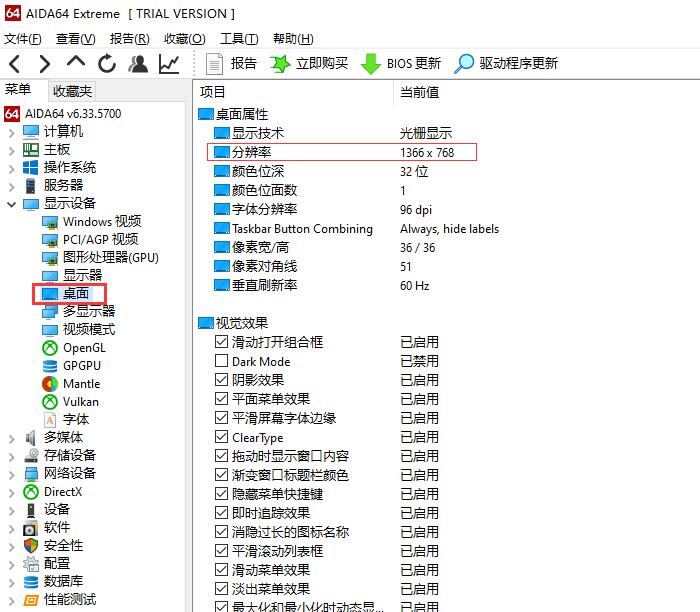The width and height of the screenshot is (700, 612).
Task: Click the 安全性 shield icon in tree
Action: click(31, 546)
